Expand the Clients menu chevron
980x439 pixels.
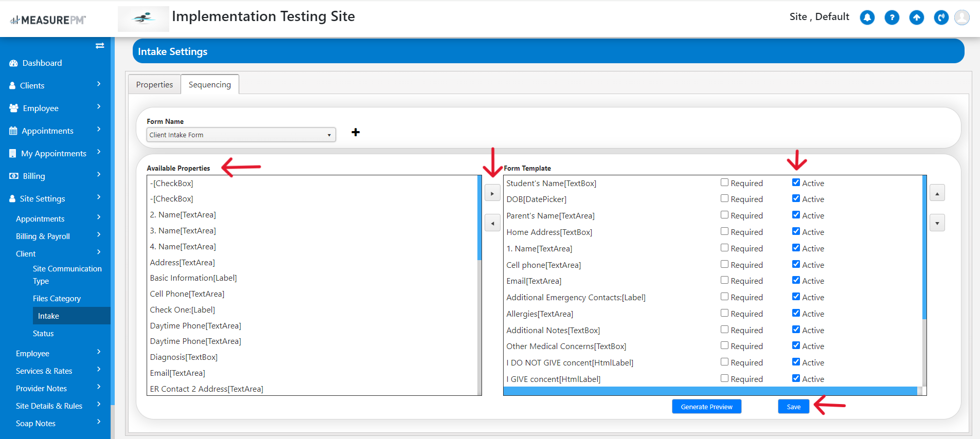pos(99,84)
